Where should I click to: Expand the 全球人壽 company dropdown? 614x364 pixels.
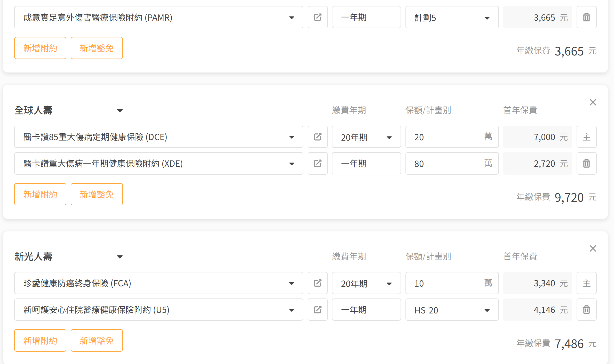click(120, 111)
